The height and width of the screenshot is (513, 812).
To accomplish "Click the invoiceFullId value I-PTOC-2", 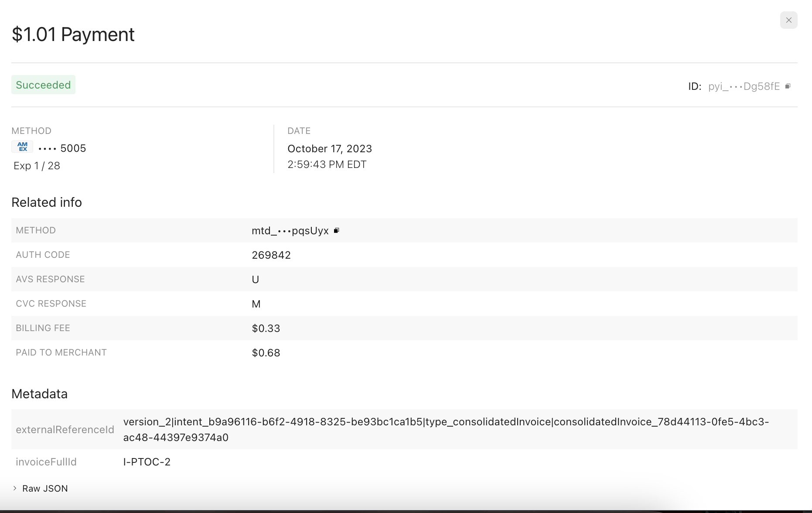I will point(147,462).
